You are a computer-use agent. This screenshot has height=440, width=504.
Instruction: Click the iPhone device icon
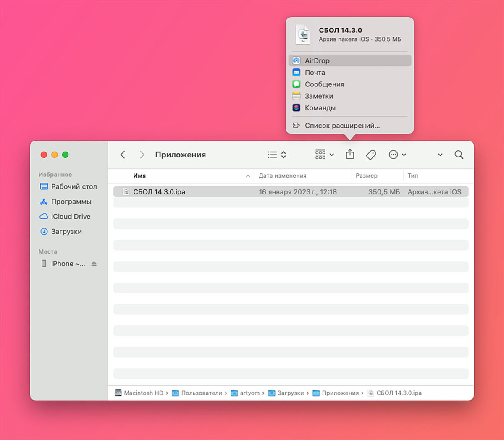(44, 264)
